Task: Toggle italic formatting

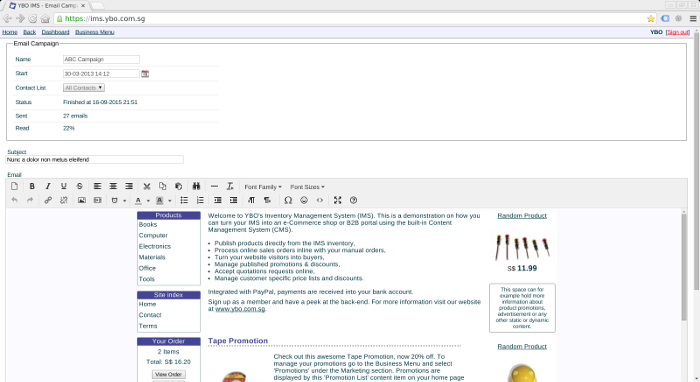Action: tap(48, 186)
